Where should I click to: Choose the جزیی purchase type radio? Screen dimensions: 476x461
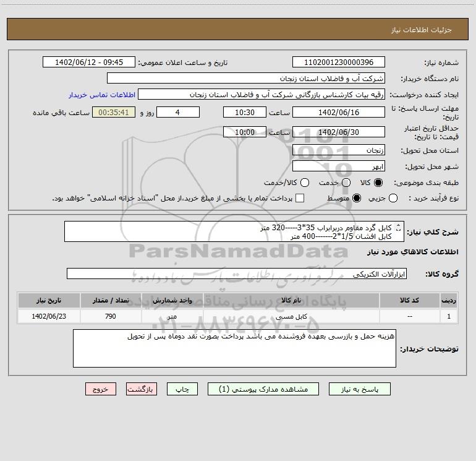(393, 198)
